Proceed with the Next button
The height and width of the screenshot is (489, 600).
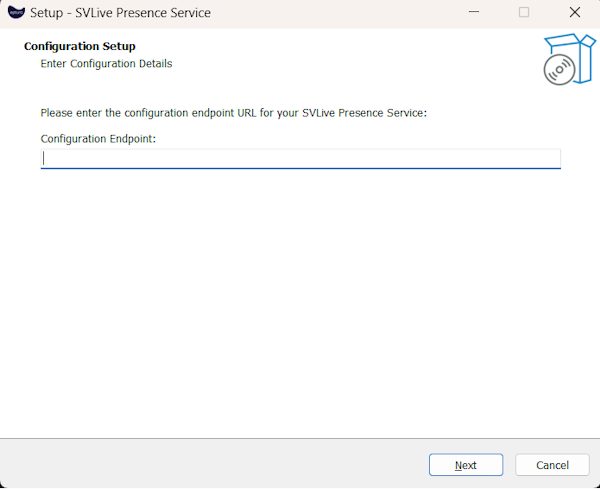click(465, 465)
